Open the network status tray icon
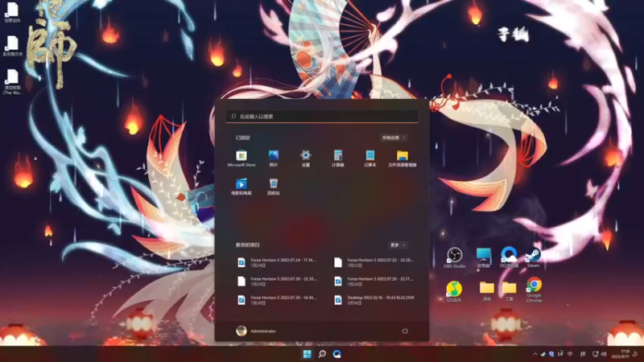Image resolution: width=644 pixels, height=362 pixels. (x=595, y=354)
